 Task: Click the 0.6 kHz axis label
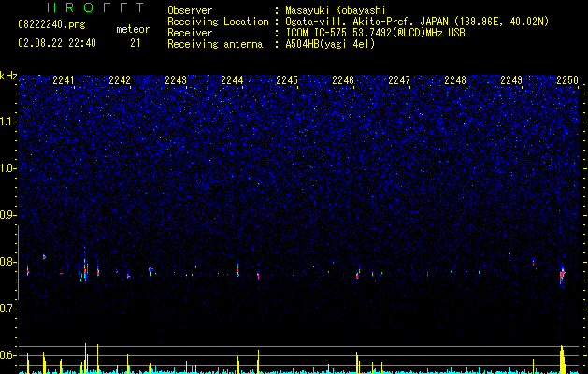tap(7, 355)
